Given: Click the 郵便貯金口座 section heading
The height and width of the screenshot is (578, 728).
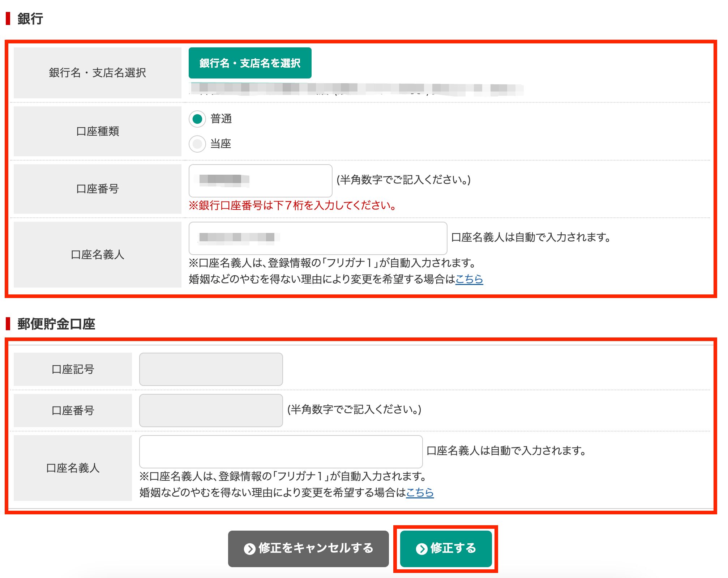Looking at the screenshot, I should [x=56, y=324].
